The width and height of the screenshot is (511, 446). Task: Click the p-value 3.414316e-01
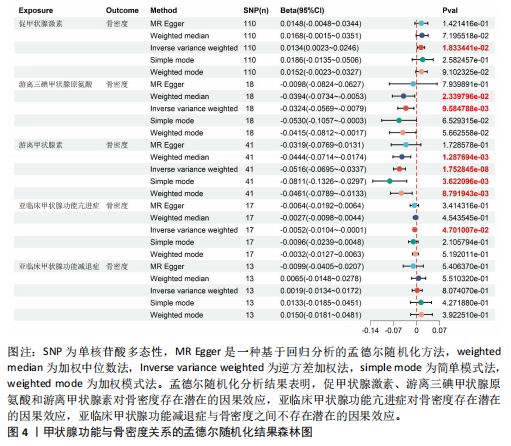click(465, 206)
